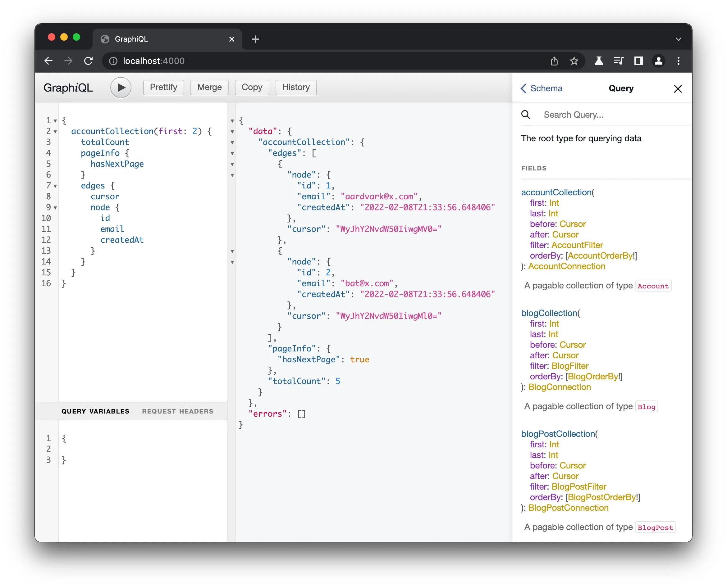
Task: Click the search magnifier in docs panel
Action: pyautogui.click(x=526, y=115)
